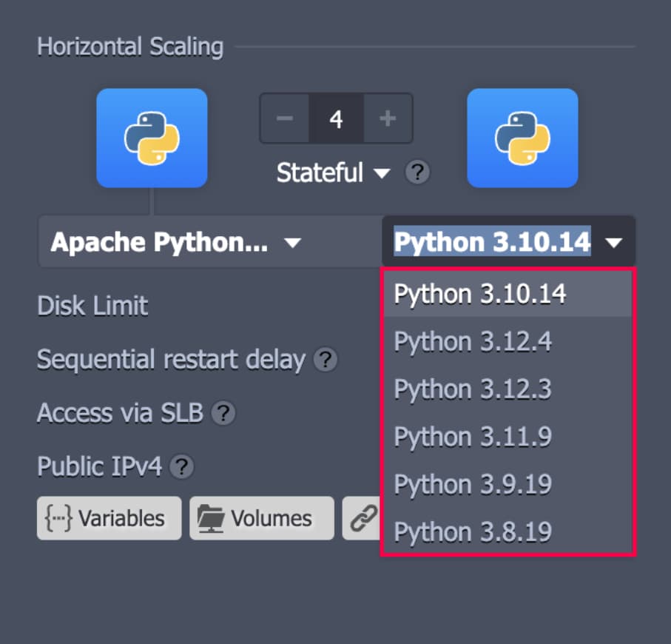Screen dimensions: 671x644
Task: Increase node count with plus button
Action: click(x=387, y=118)
